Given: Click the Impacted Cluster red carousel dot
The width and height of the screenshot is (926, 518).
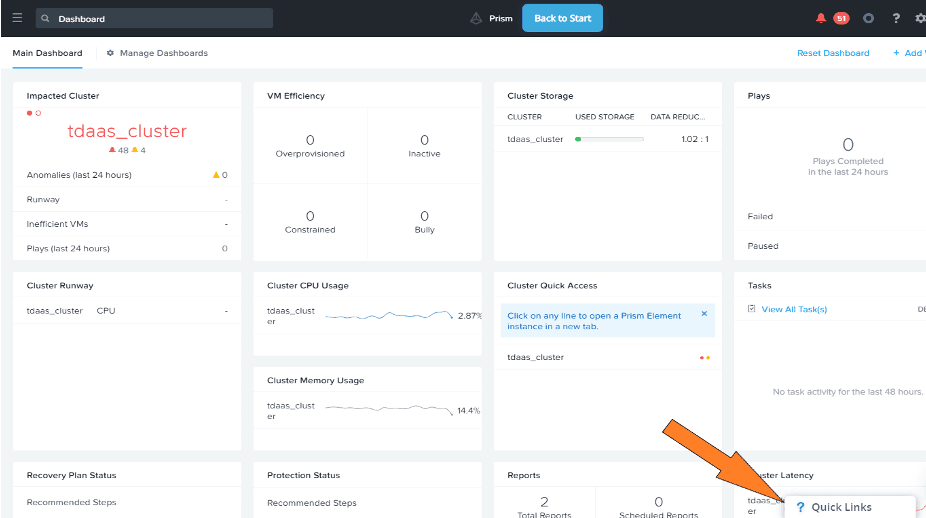Looking at the screenshot, I should (x=29, y=113).
